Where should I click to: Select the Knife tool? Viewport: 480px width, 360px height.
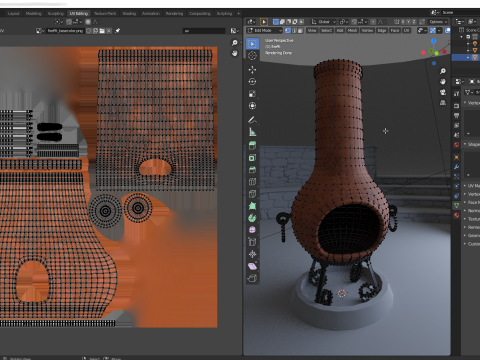point(252,194)
